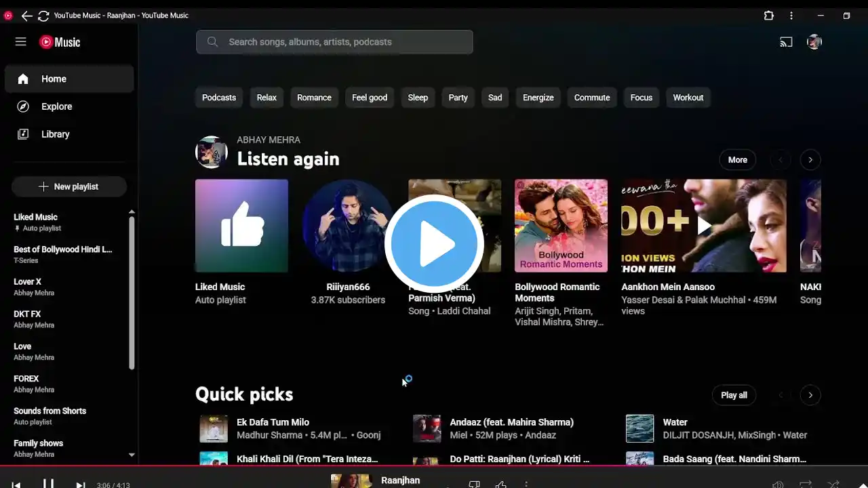This screenshot has width=868, height=488.
Task: Click Play all in Quick picks
Action: pyautogui.click(x=734, y=395)
